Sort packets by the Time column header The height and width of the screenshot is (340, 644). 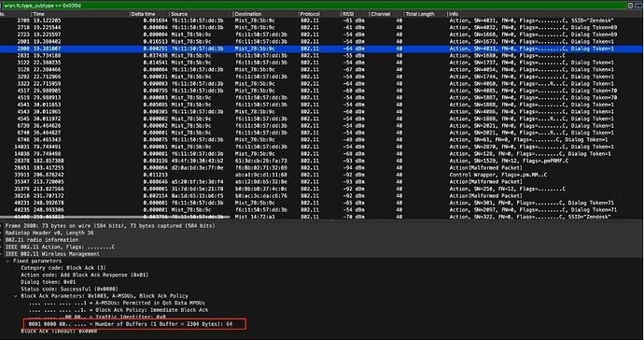38,14
